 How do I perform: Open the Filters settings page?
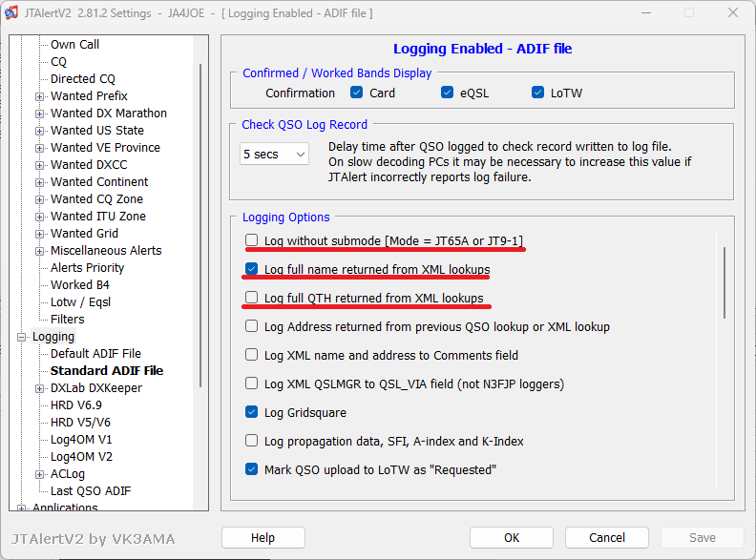pyautogui.click(x=68, y=319)
